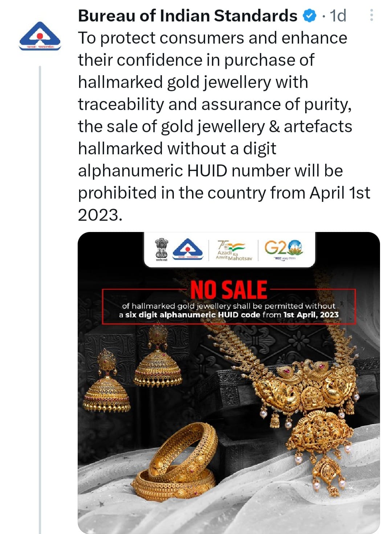Open the three-dot more options menu
392x534 pixels.
371,15
